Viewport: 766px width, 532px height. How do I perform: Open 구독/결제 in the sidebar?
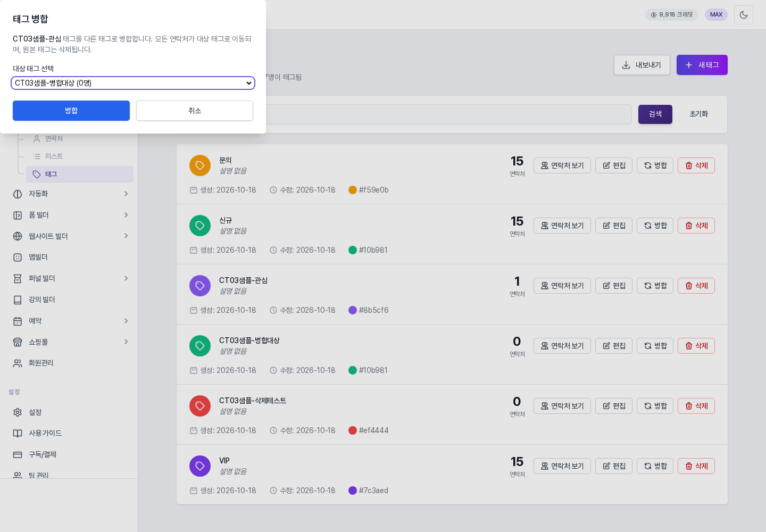coord(69,454)
